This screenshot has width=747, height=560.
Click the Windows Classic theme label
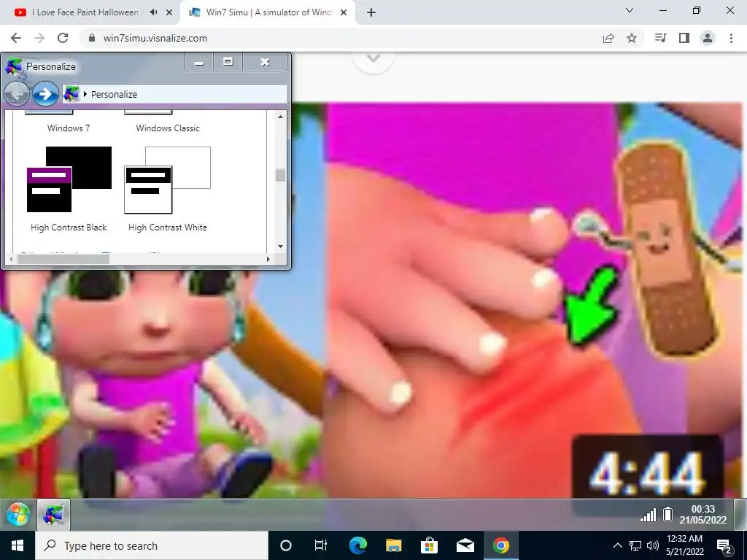(x=168, y=128)
